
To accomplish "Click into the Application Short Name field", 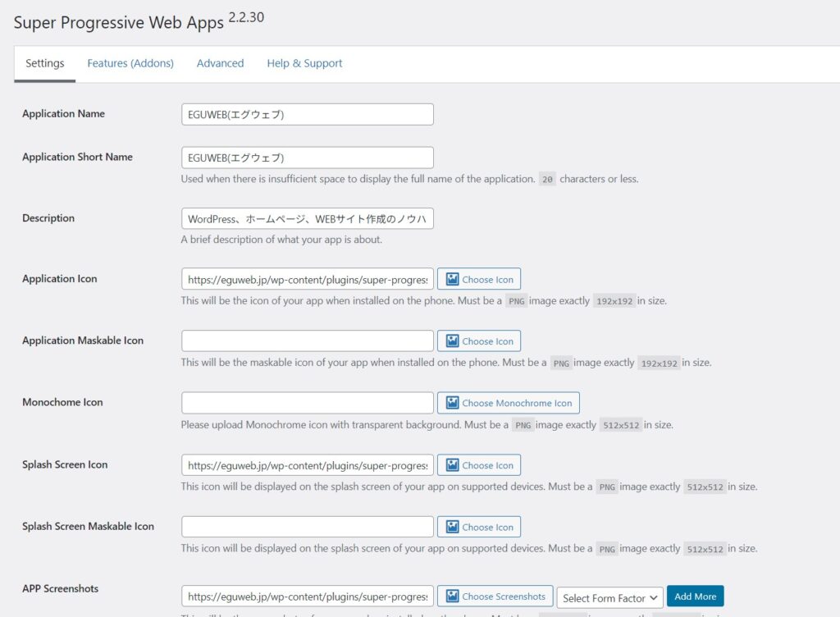I will coord(307,158).
